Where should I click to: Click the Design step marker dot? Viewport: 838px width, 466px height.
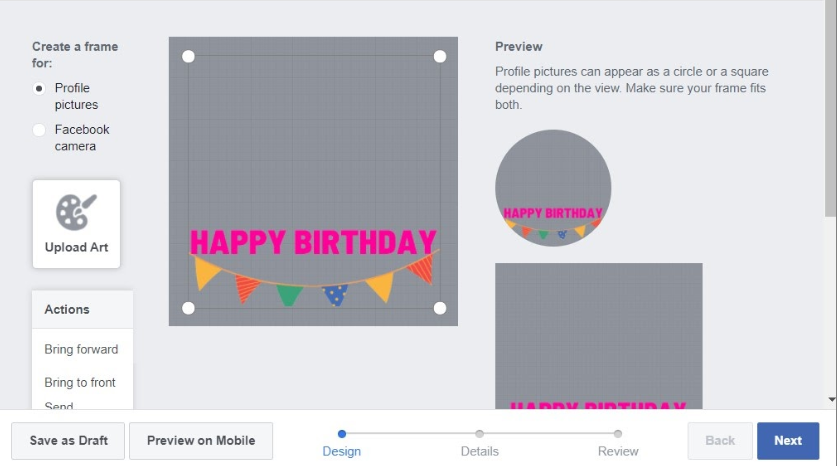pos(342,434)
